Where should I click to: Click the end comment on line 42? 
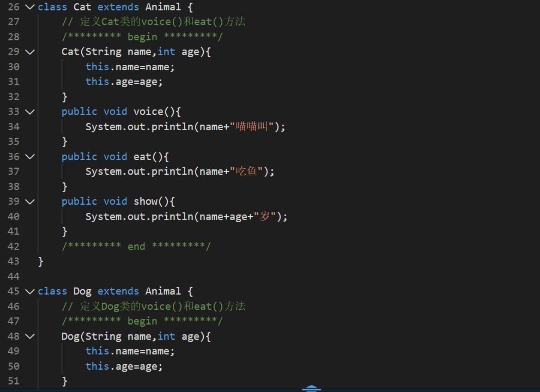(136, 246)
